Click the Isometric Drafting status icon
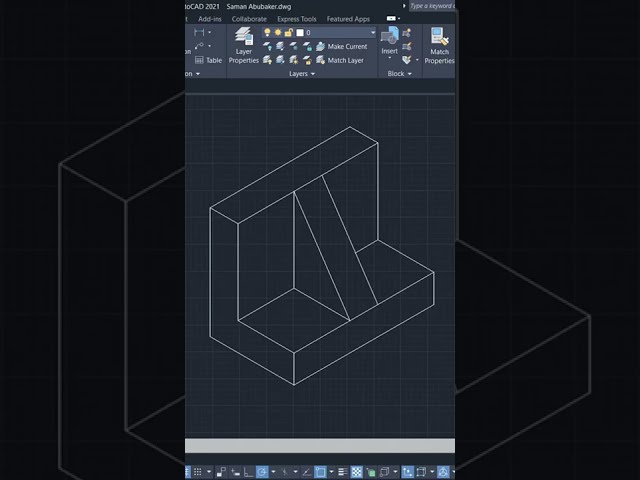The image size is (640, 480). (284, 472)
